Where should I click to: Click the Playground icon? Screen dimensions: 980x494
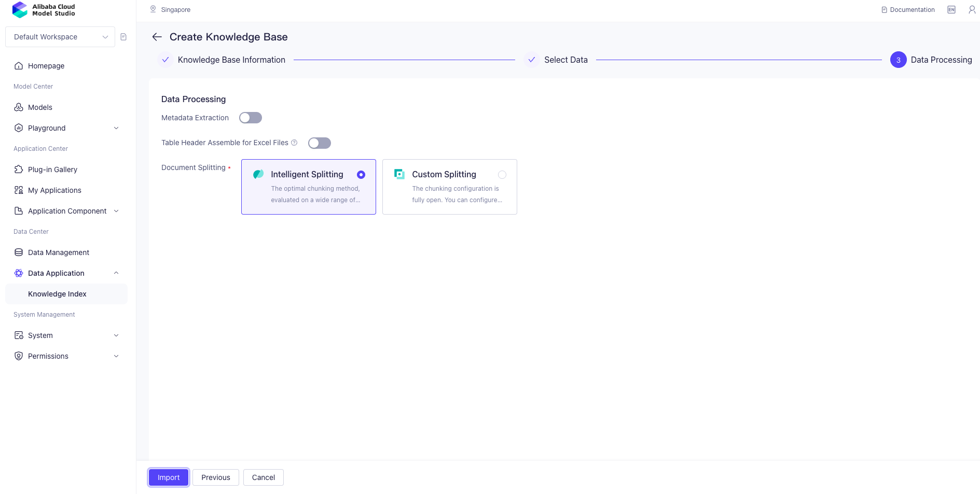[x=19, y=128]
